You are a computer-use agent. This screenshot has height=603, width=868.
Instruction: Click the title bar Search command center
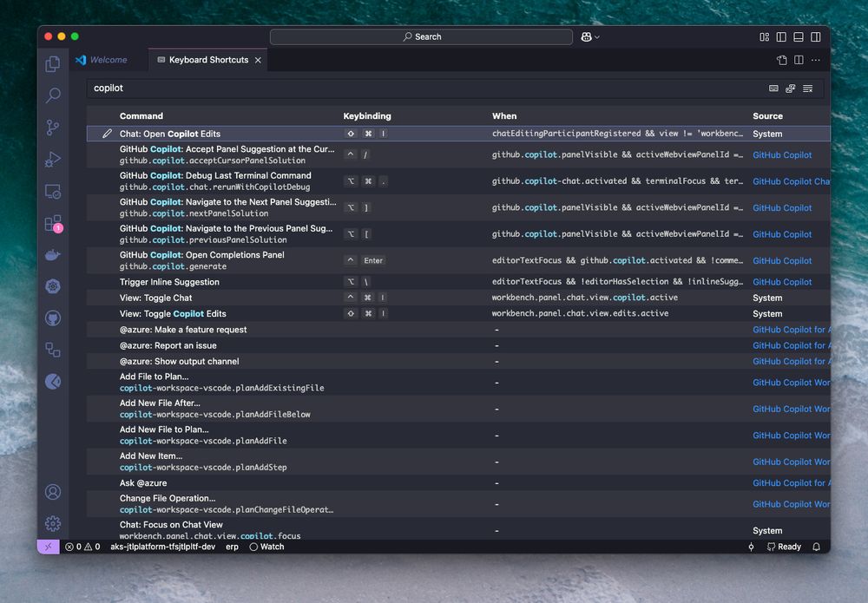coord(421,37)
